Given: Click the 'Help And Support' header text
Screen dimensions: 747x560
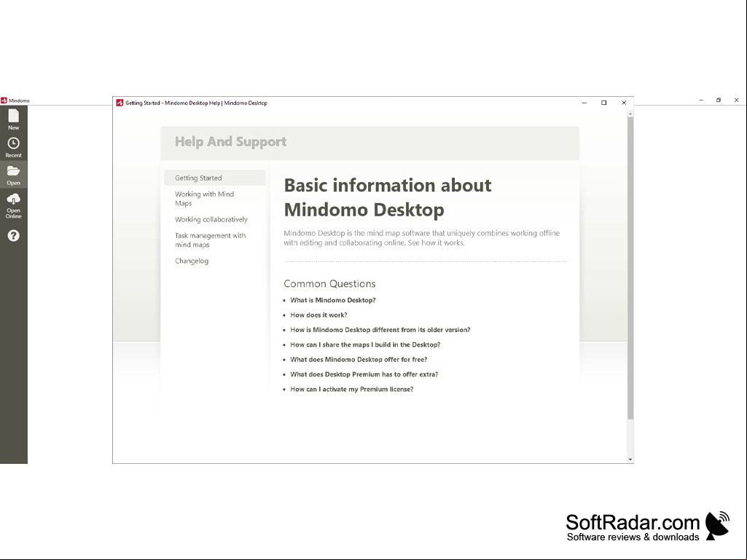Looking at the screenshot, I should point(230,142).
